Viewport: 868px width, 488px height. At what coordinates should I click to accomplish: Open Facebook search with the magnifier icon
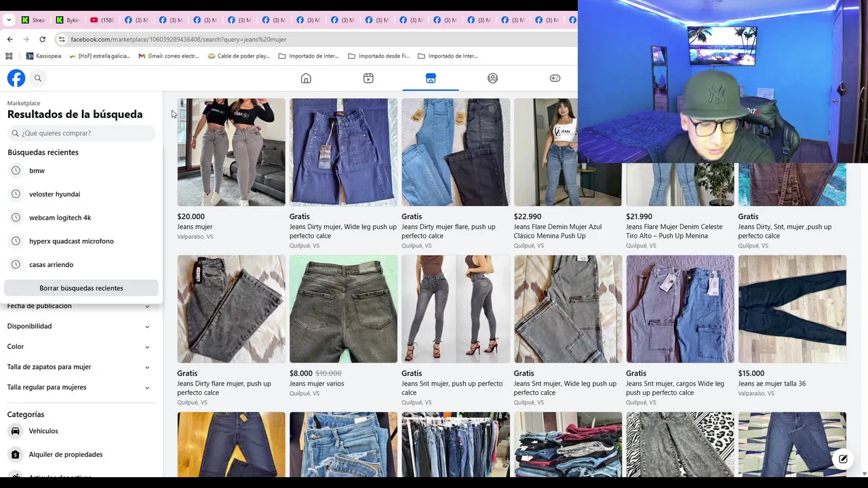tap(38, 78)
